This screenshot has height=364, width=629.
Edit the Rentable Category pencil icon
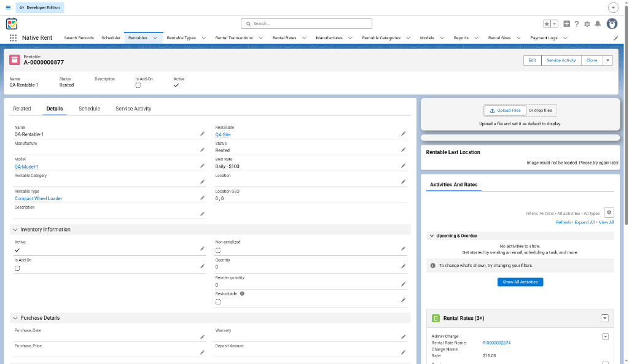coord(202,182)
